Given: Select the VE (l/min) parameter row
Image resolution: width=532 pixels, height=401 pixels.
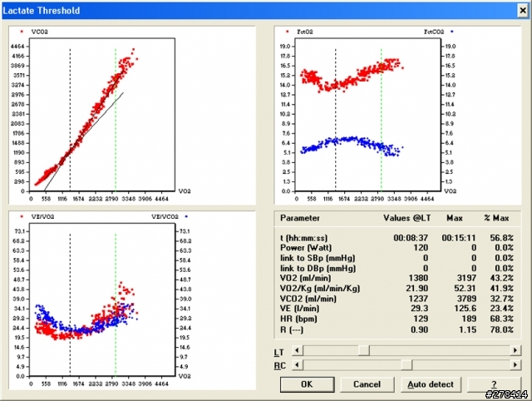Looking at the screenshot, I should [x=397, y=309].
